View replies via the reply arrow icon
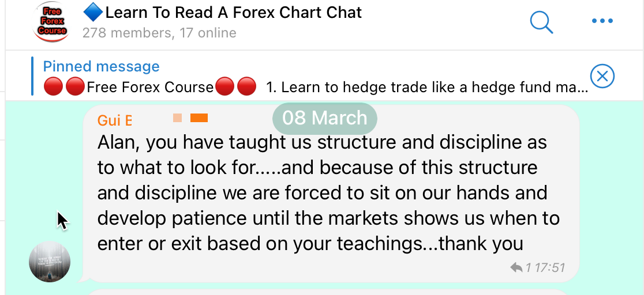This screenshot has height=295, width=644. 516,268
